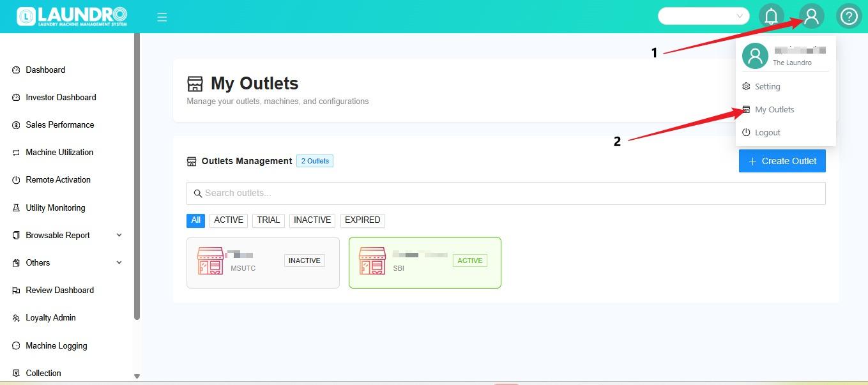Click the Setting gear icon
This screenshot has height=385, width=868.
[x=746, y=86]
